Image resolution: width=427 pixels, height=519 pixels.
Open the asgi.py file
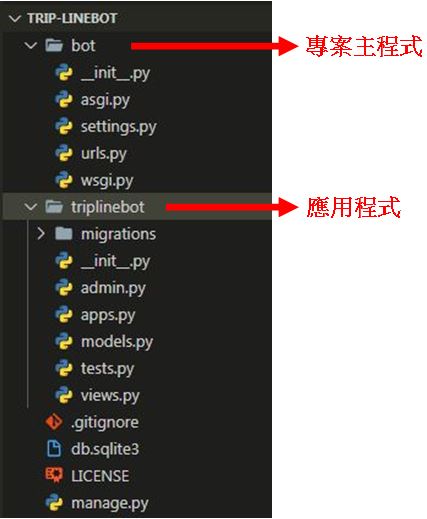tap(105, 100)
